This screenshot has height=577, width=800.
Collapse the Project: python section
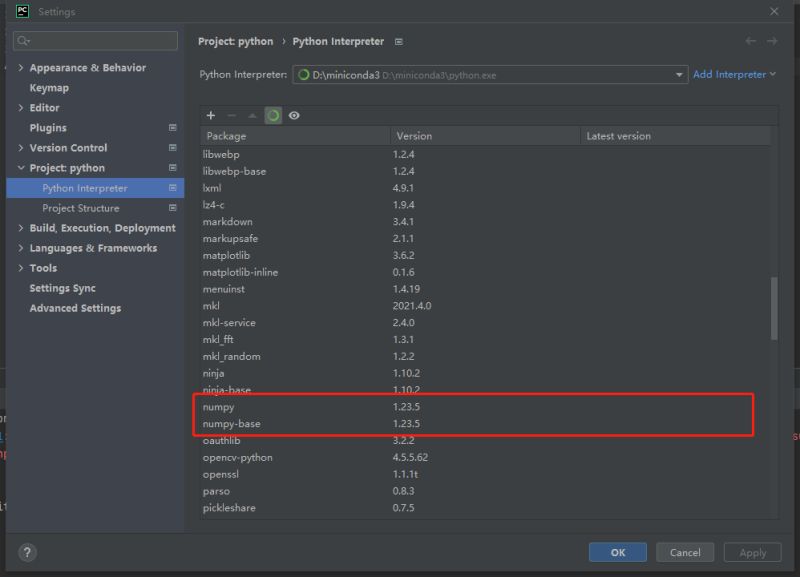click(21, 167)
